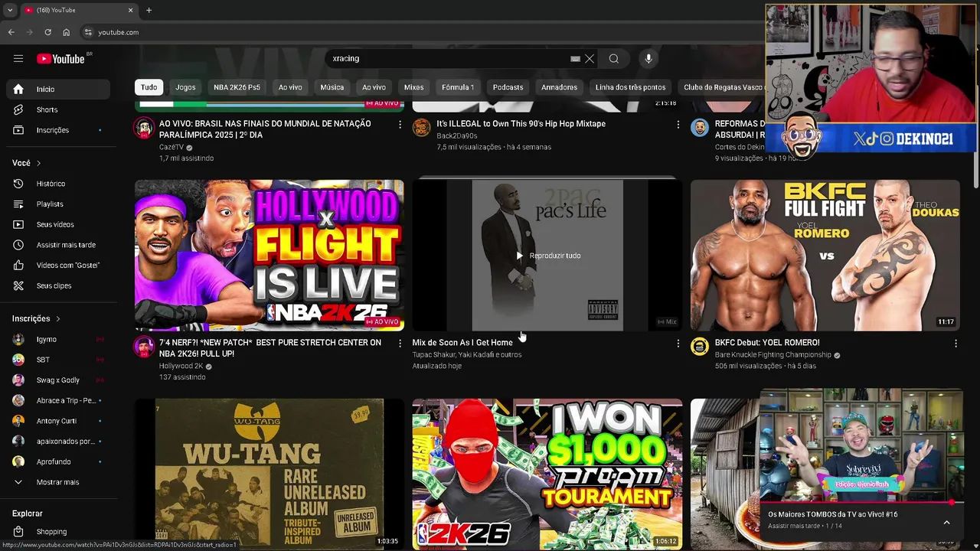Open Bare Knuckle Fighting Championship channel avatar
Image resolution: width=980 pixels, height=551 pixels.
[700, 347]
